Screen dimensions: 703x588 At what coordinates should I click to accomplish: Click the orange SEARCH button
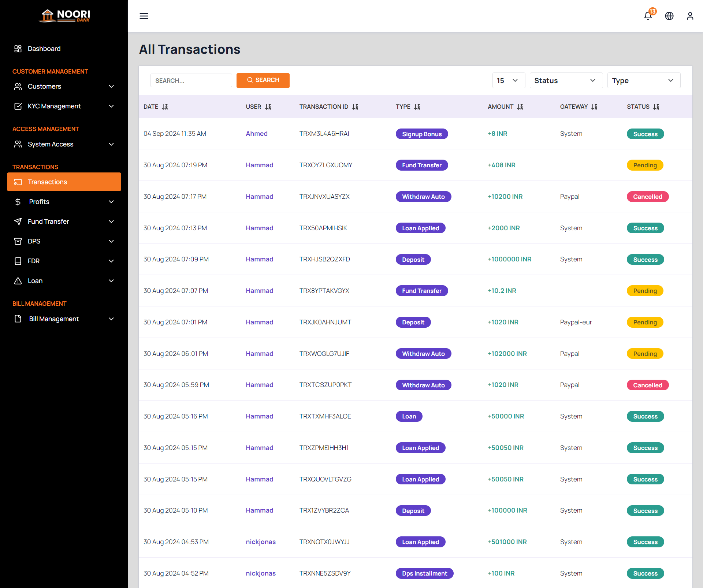[263, 80]
